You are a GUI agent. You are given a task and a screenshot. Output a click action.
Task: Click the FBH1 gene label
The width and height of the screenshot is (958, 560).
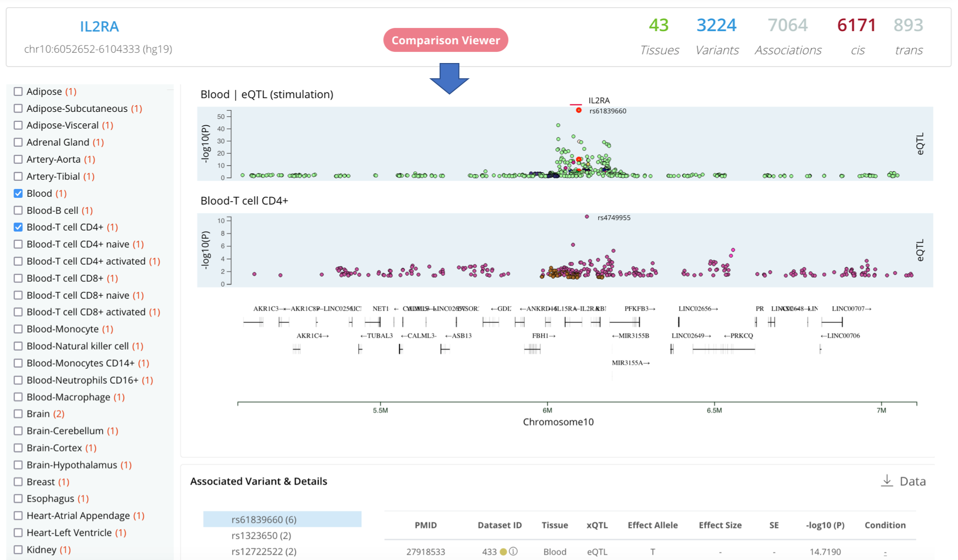[x=544, y=335]
